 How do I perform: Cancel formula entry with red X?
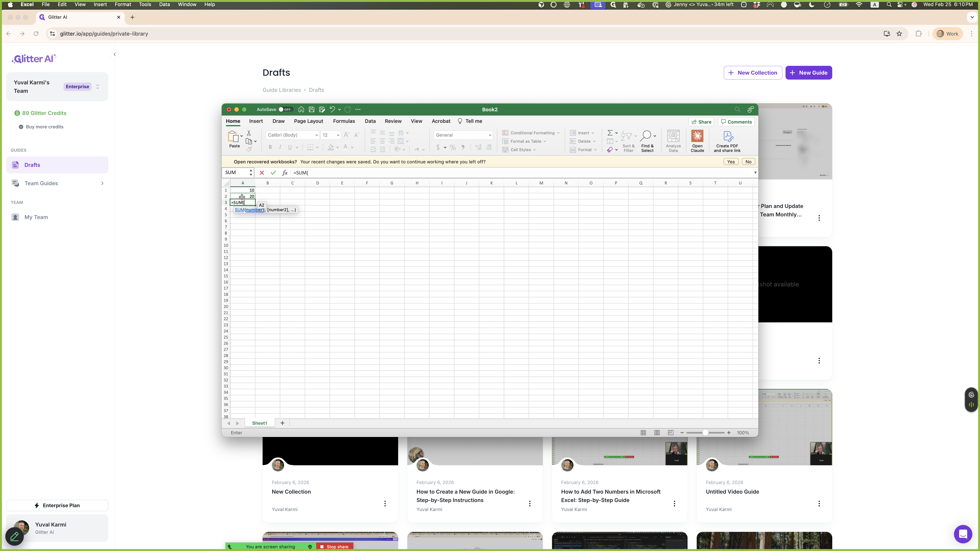click(262, 173)
